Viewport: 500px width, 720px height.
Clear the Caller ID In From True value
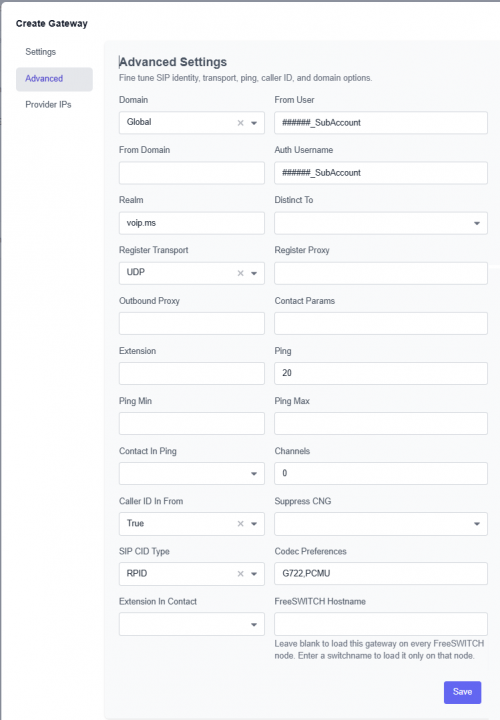tap(240, 524)
